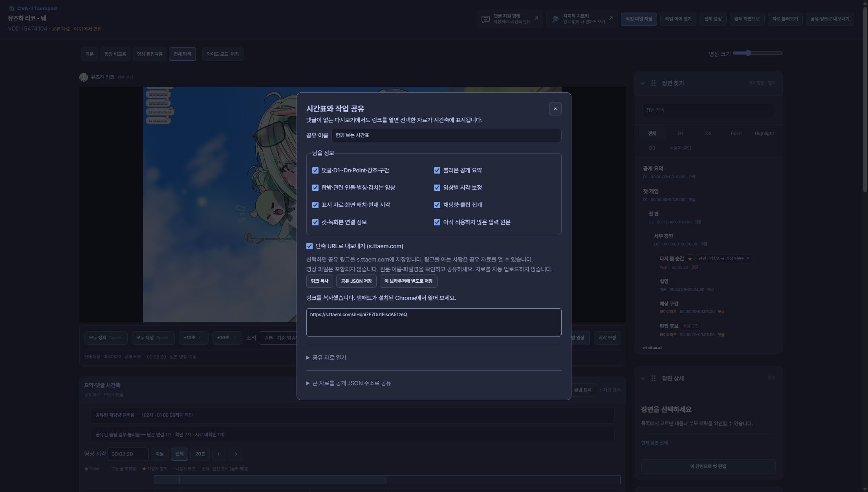Click the comment bubble icon in header
This screenshot has height=492, width=868.
coord(485,19)
